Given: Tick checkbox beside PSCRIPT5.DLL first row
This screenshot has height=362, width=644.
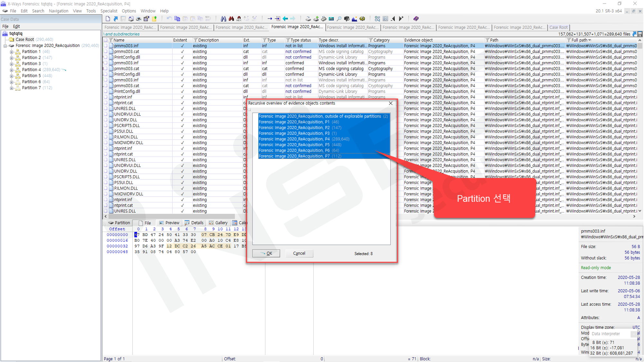Looking at the screenshot, I should (x=106, y=125).
